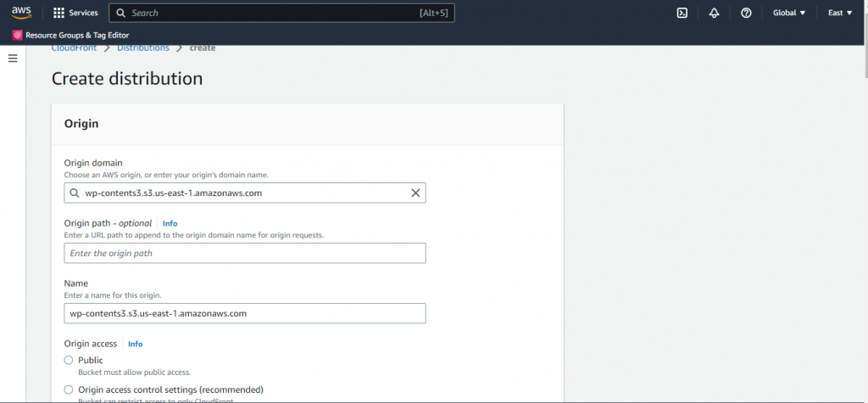The image size is (868, 403).
Task: Open the help question mark icon
Action: point(746,13)
